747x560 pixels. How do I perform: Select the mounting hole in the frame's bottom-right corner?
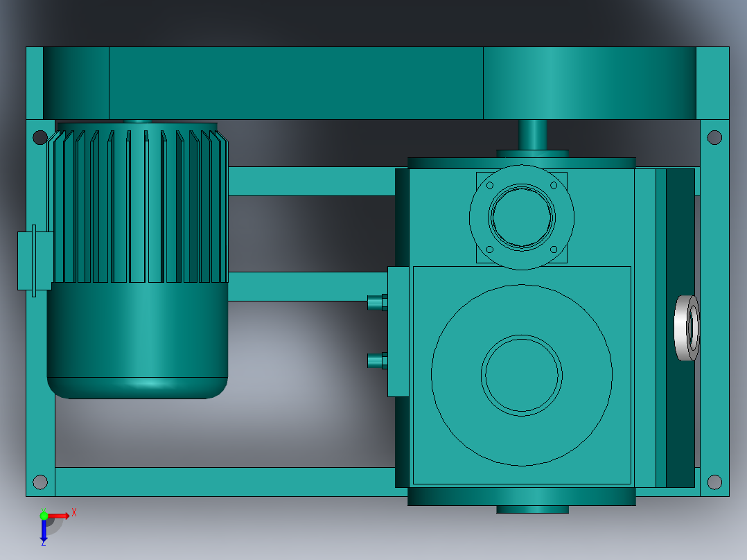tap(714, 482)
